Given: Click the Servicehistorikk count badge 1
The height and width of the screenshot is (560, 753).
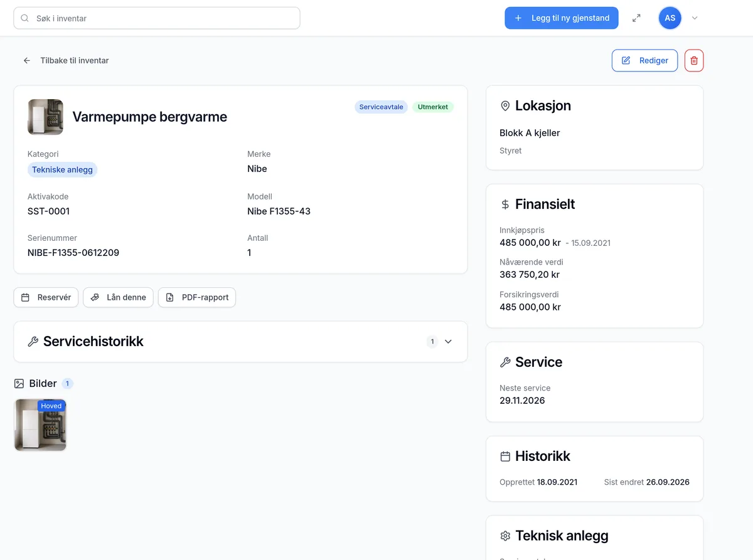Looking at the screenshot, I should tap(432, 342).
